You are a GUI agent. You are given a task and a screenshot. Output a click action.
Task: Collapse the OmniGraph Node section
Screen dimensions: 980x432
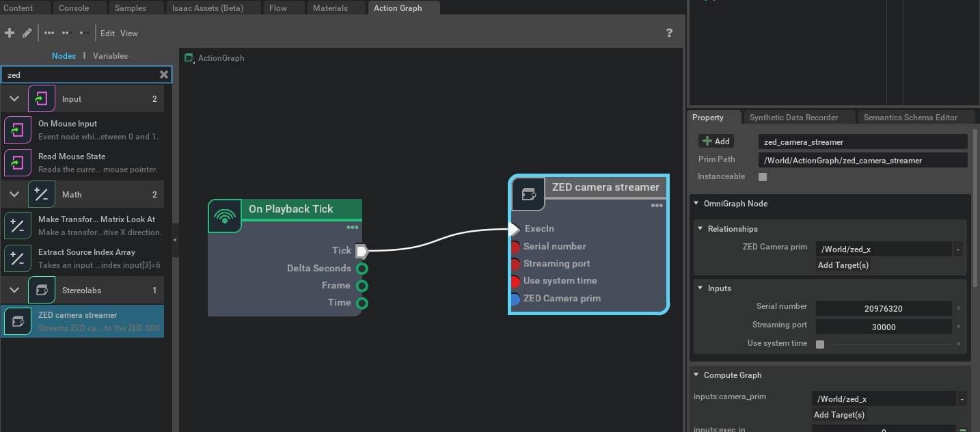696,203
